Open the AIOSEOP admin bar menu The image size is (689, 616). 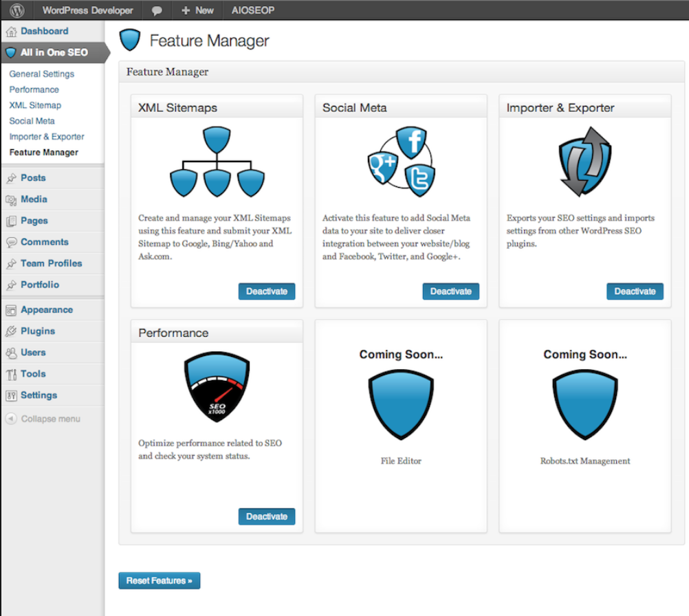253,10
